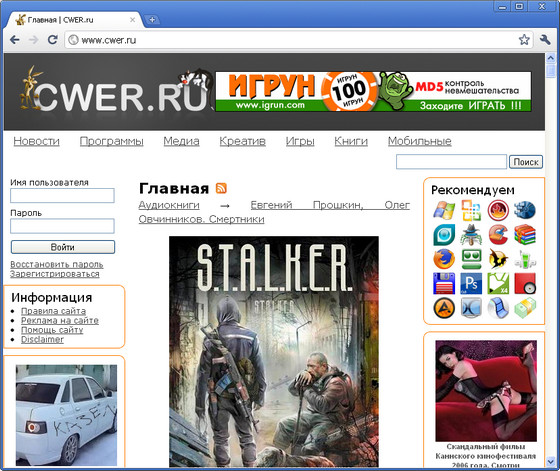Open a new tab with plus button
The image size is (560, 471).
[152, 20]
